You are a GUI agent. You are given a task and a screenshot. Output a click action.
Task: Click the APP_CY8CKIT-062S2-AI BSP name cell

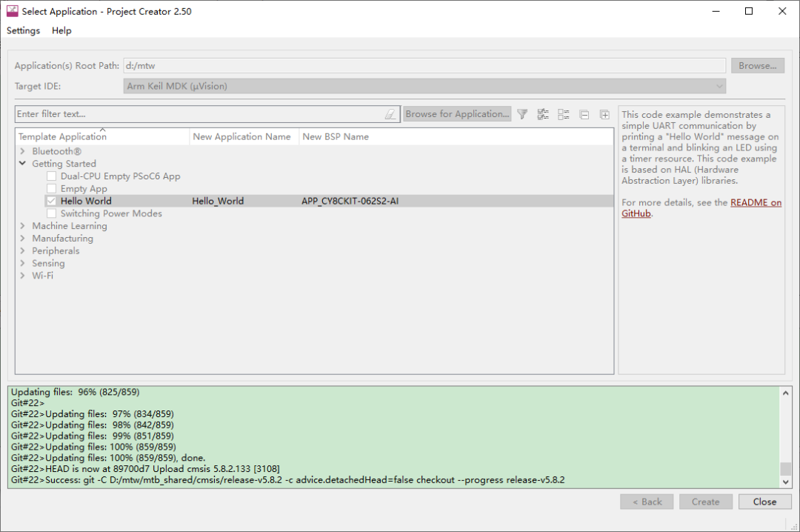[x=350, y=201]
